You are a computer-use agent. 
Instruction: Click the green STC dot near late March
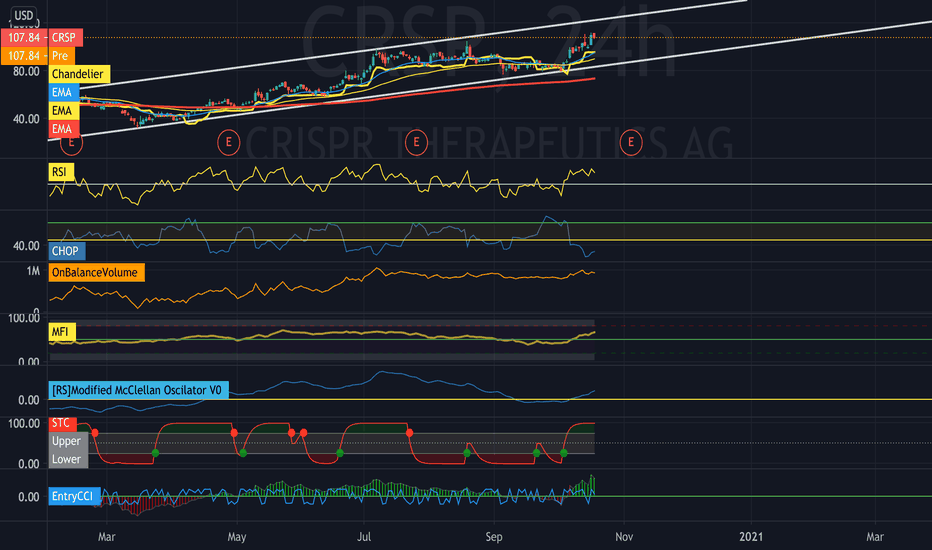pos(155,453)
